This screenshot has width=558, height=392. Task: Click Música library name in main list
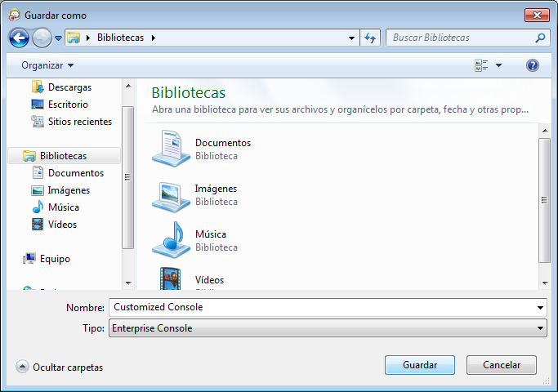click(211, 234)
